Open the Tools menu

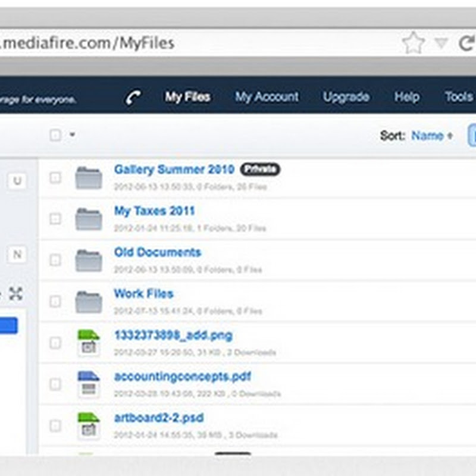click(x=459, y=97)
